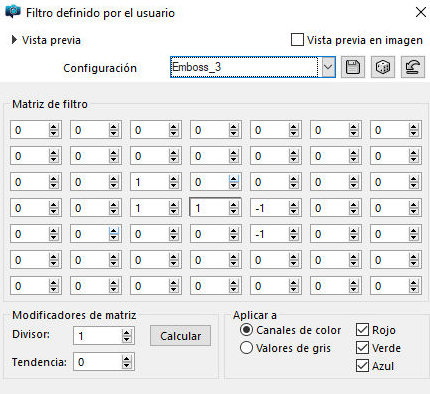Click the reset to default arrow icon
430x394 pixels.
pos(413,67)
